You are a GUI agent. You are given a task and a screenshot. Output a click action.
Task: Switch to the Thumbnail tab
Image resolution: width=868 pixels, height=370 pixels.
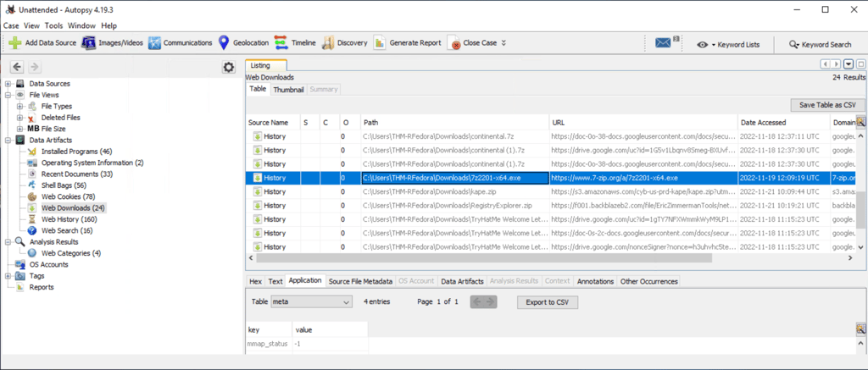[x=288, y=90]
